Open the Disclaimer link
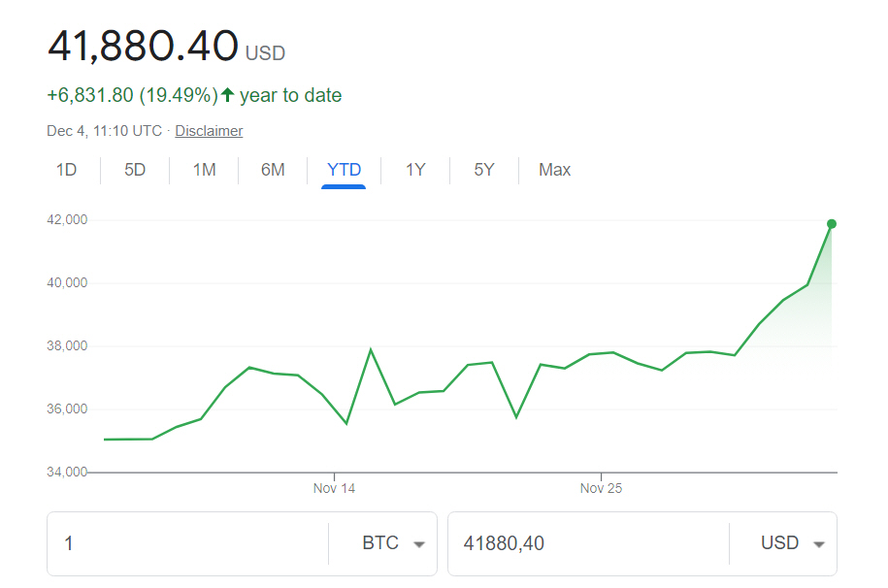 click(x=209, y=131)
